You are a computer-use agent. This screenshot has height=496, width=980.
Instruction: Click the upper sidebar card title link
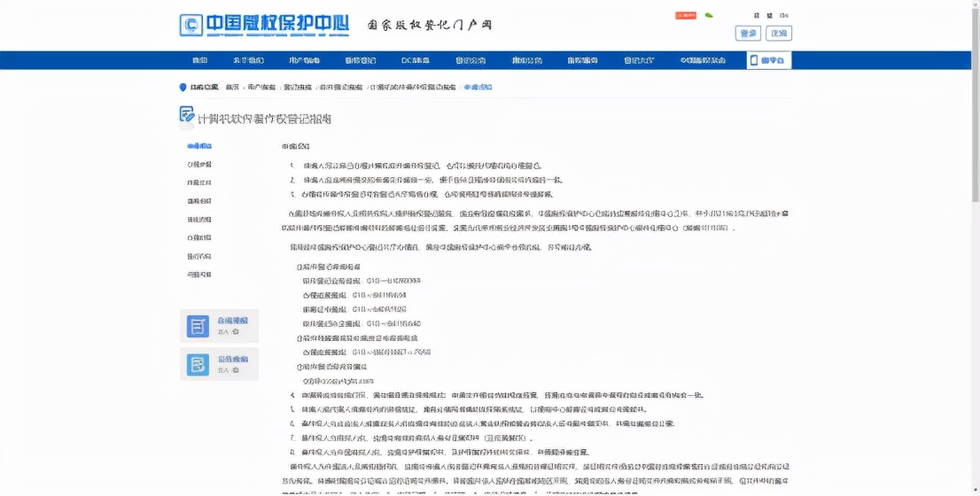232,321
